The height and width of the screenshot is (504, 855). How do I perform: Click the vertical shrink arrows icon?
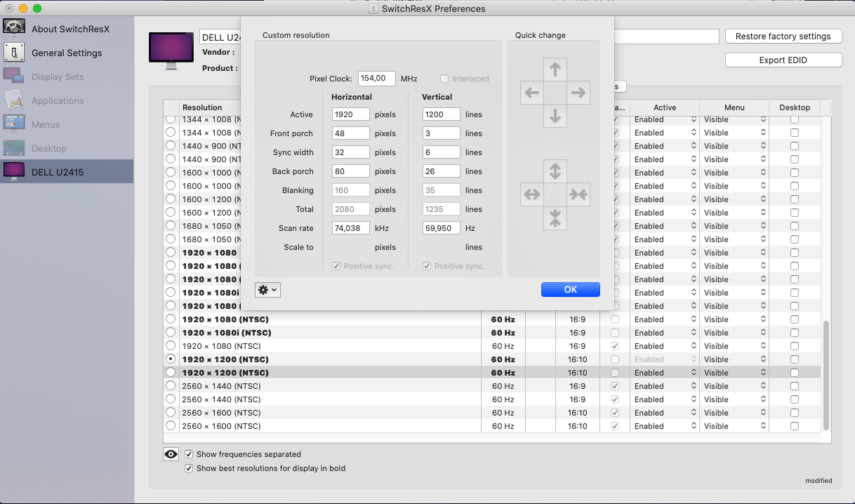[x=555, y=218]
